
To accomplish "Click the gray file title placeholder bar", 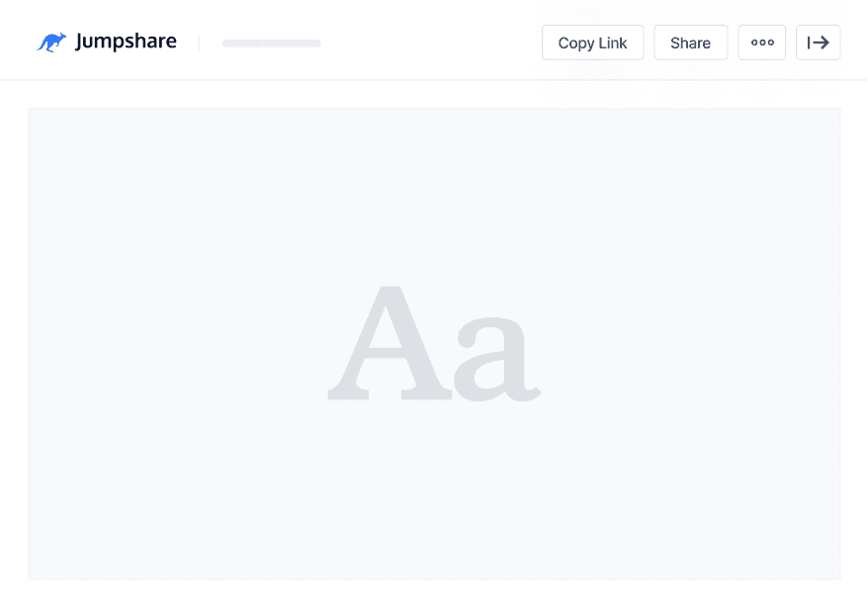I will pyautogui.click(x=272, y=43).
